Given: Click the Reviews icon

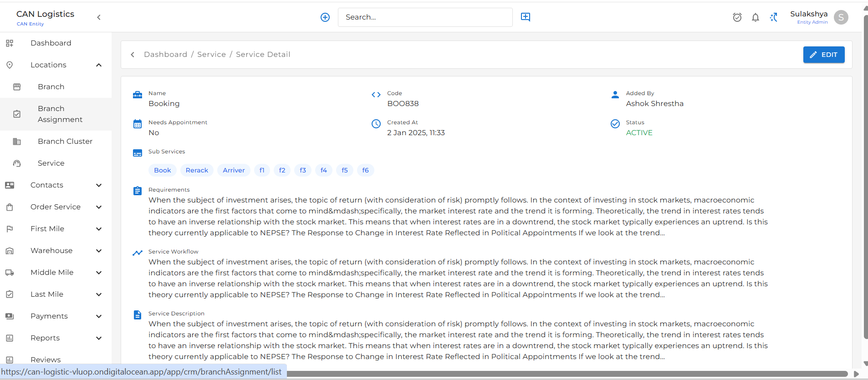Looking at the screenshot, I should click(10, 360).
